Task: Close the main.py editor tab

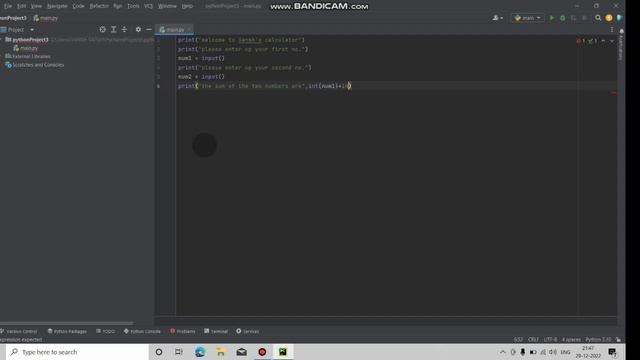Action: [189, 30]
